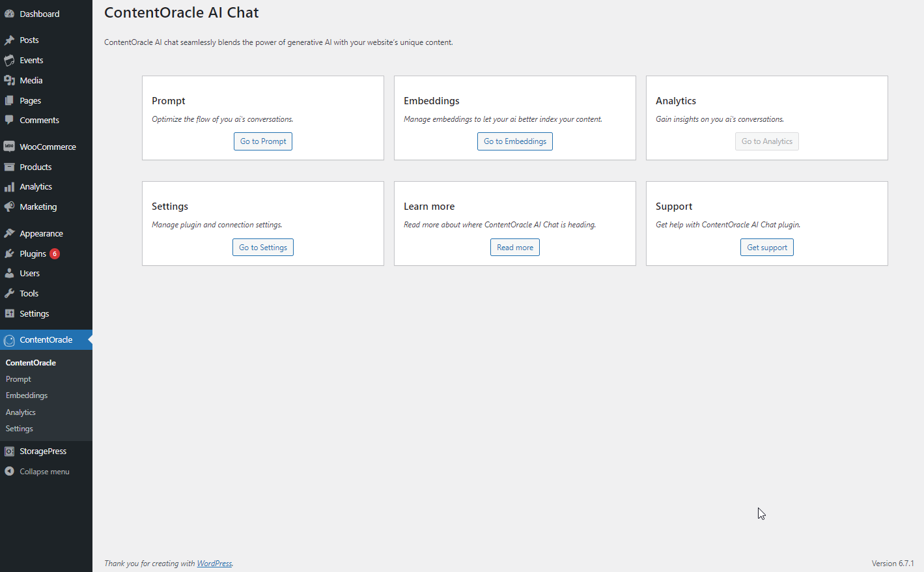The height and width of the screenshot is (572, 924).
Task: Click 'Gain insights on you ai's conversations.' text
Action: pos(720,119)
